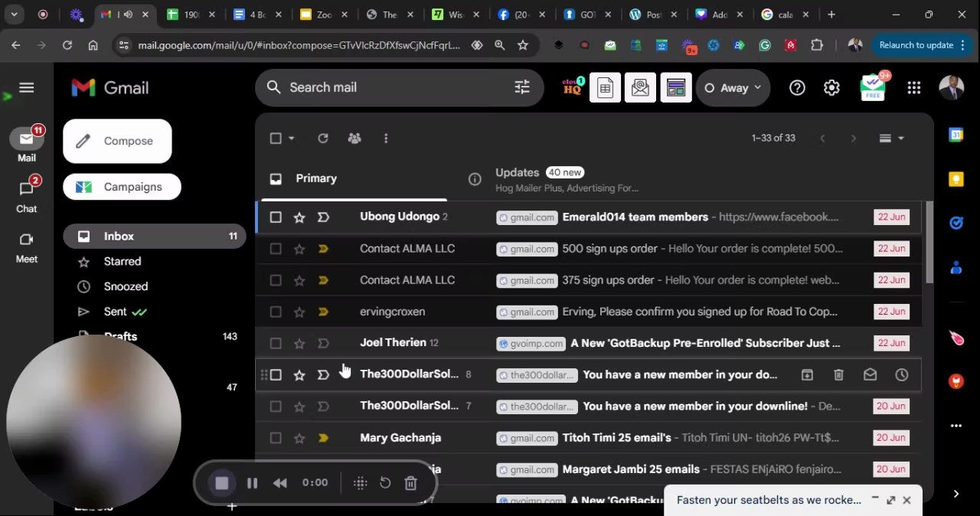
Task: Open the Google apps grid
Action: point(913,88)
